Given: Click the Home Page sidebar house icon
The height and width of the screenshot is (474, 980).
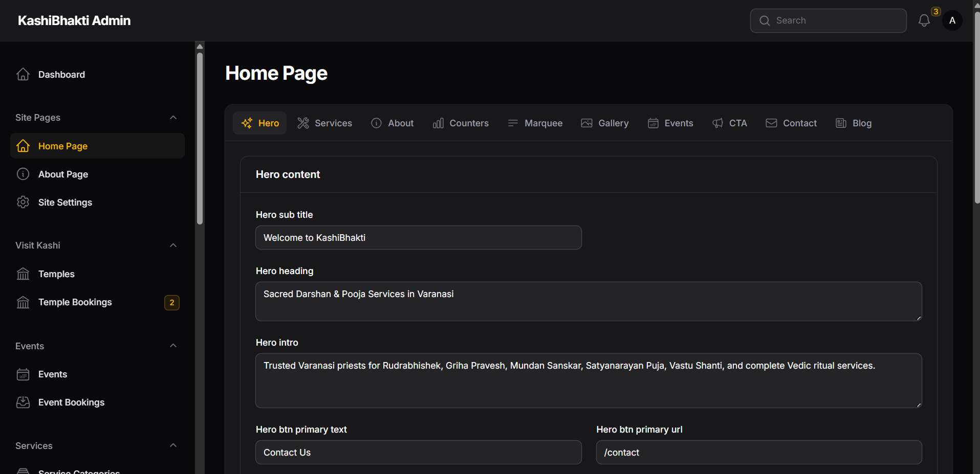Looking at the screenshot, I should click(x=23, y=146).
